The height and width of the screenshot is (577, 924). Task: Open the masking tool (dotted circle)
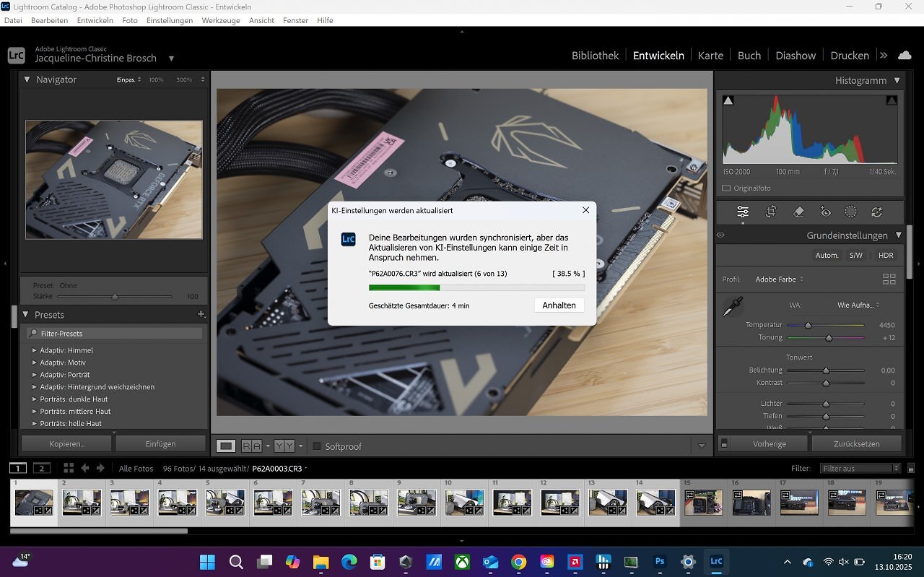pos(851,212)
